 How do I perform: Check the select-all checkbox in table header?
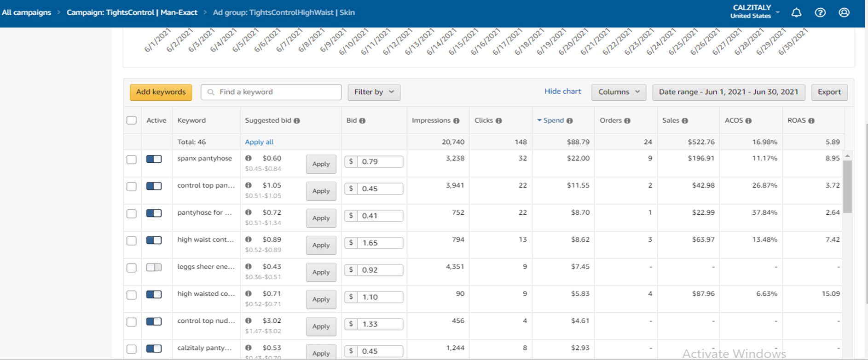pyautogui.click(x=132, y=120)
